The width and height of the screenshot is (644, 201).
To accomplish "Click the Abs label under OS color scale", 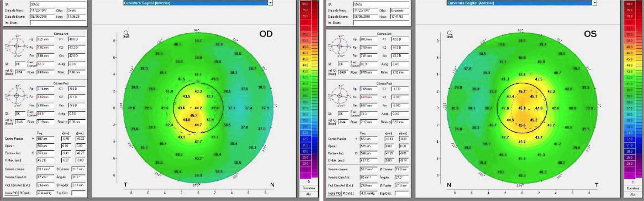I will coord(633,194).
